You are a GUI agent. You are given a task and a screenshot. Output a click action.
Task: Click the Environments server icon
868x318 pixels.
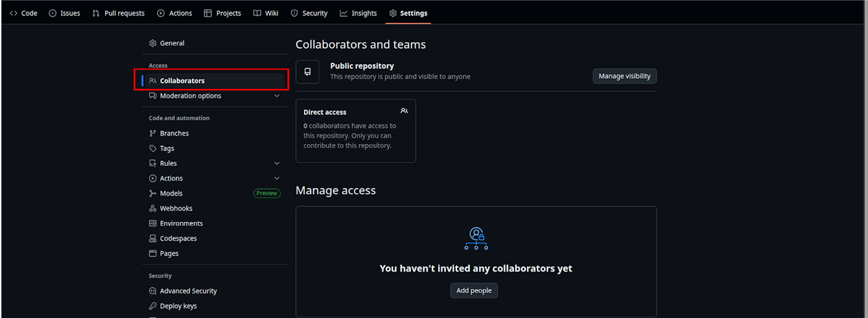tap(153, 223)
